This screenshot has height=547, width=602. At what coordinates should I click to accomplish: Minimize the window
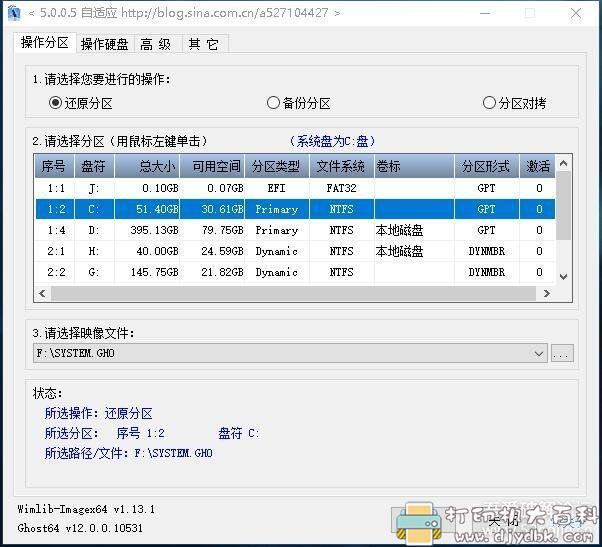click(x=485, y=13)
